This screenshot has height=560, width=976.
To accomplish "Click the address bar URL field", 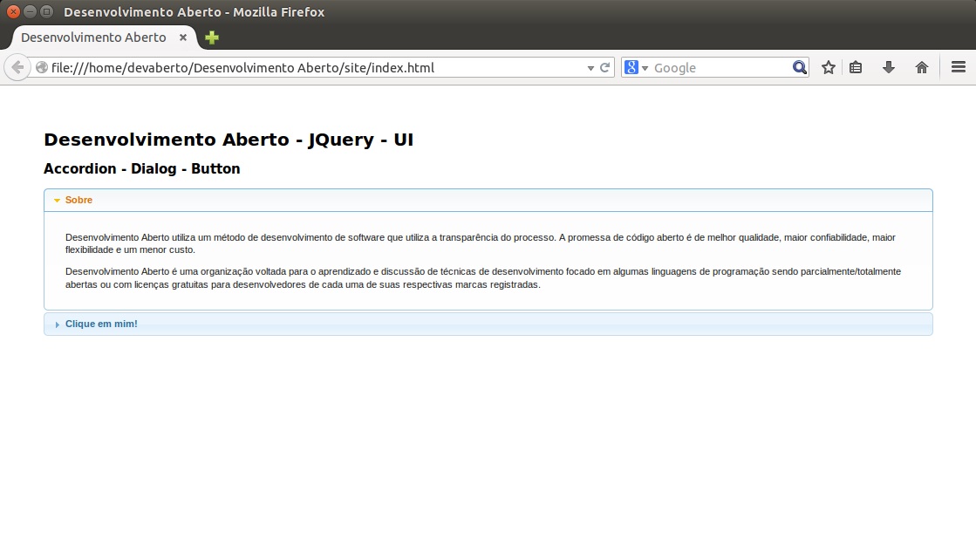I will (x=314, y=67).
